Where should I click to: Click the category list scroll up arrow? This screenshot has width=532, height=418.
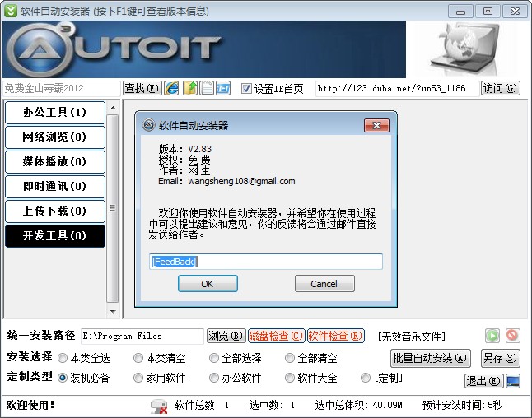[113, 108]
